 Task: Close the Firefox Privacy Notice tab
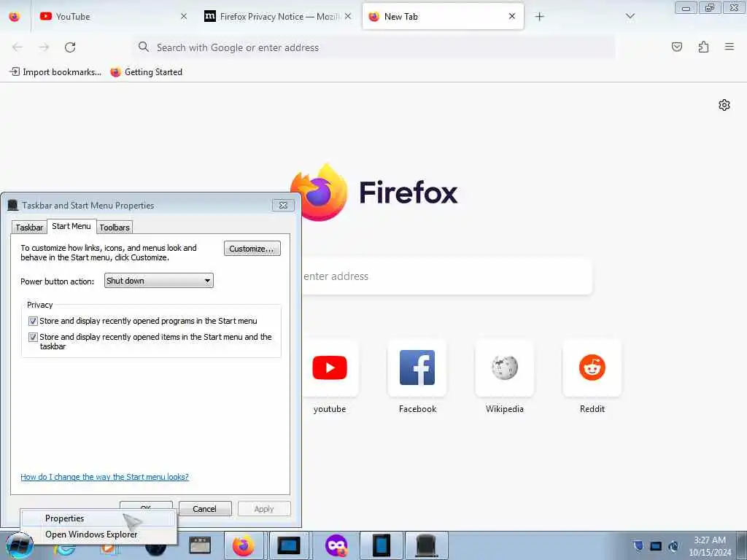click(348, 17)
